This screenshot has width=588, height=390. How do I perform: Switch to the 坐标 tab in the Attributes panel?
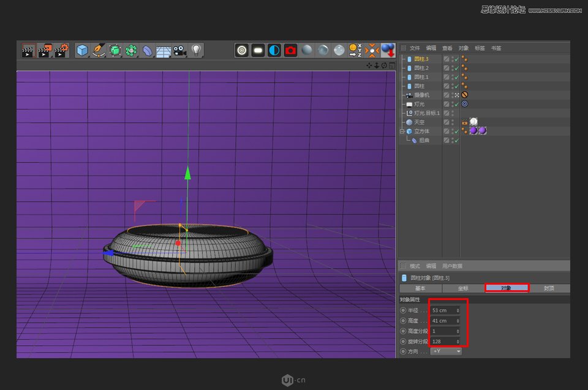462,288
